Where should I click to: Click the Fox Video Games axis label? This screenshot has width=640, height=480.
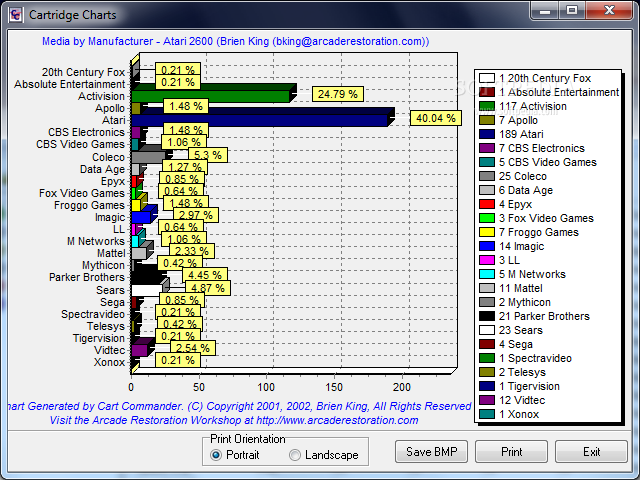tap(82, 193)
